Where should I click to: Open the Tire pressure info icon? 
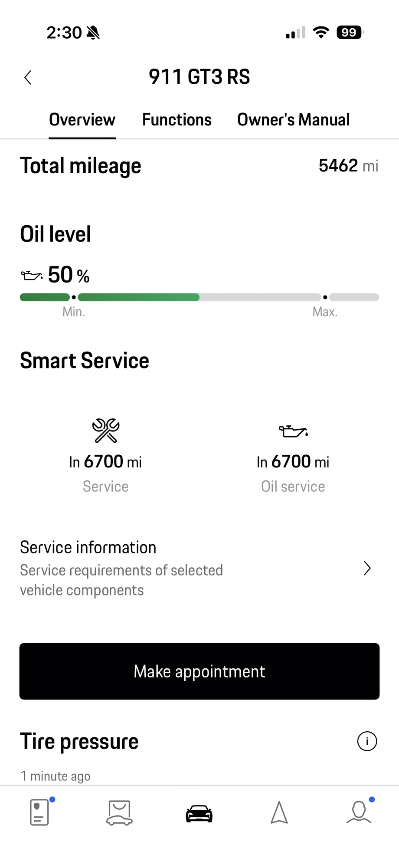point(367,741)
